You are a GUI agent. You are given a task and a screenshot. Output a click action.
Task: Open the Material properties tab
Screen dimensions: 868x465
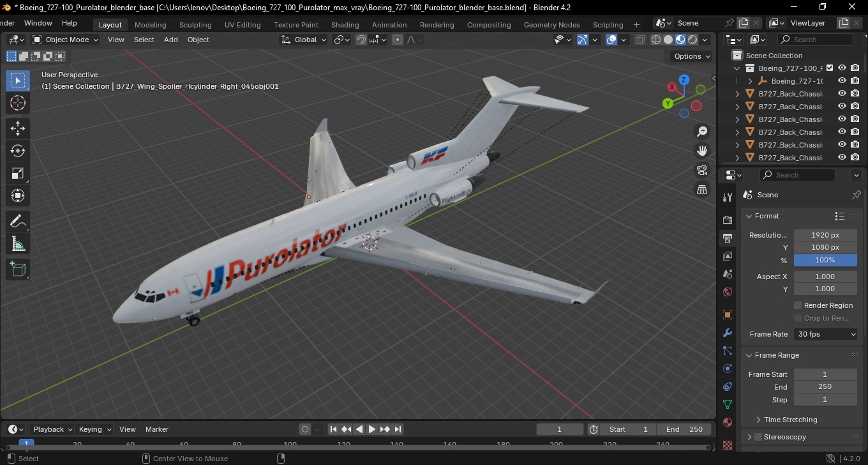(728, 422)
